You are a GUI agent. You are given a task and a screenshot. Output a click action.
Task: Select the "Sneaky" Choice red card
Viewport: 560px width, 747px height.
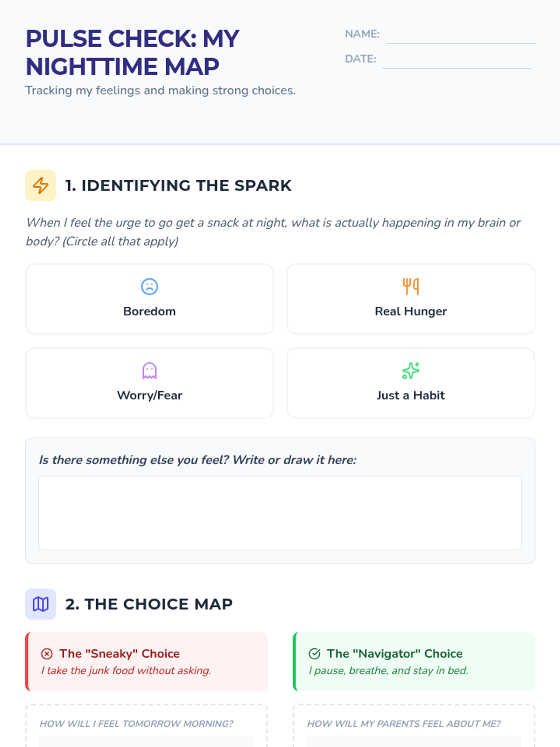tap(147, 662)
